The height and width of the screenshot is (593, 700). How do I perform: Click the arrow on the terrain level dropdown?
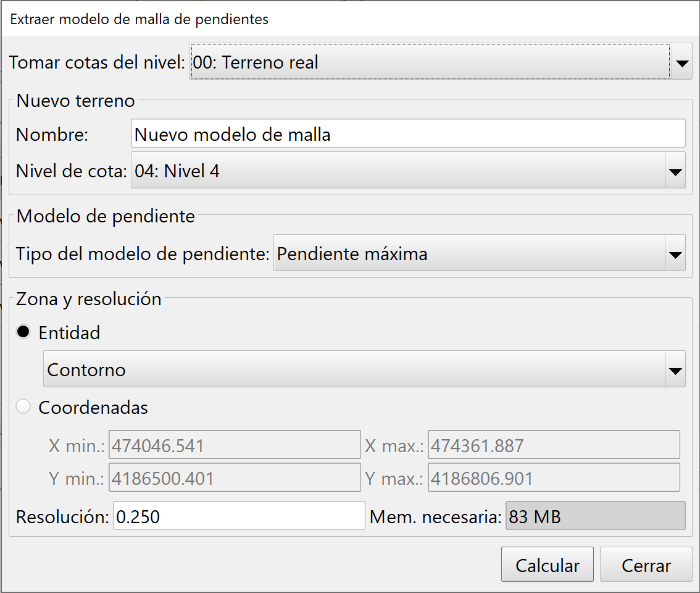[x=681, y=62]
